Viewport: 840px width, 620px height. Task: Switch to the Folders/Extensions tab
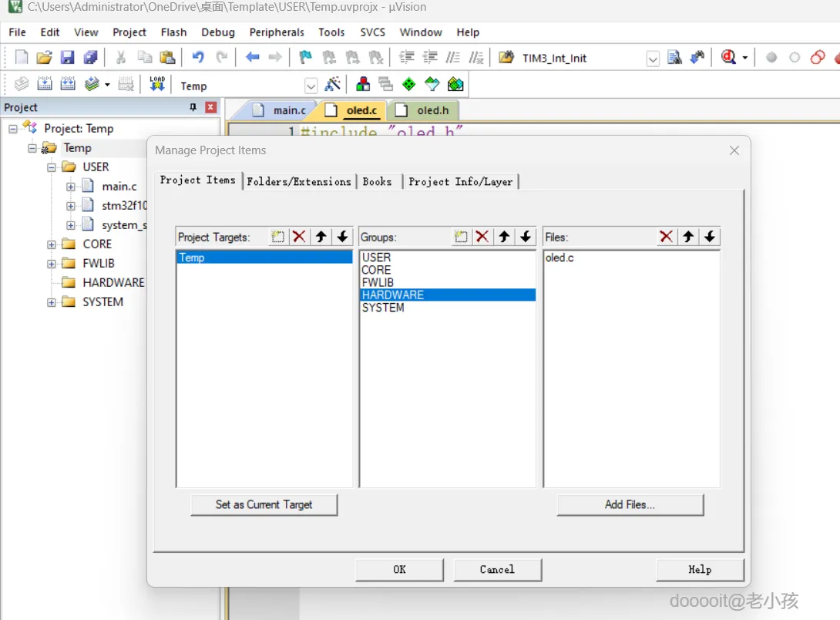[x=299, y=181]
